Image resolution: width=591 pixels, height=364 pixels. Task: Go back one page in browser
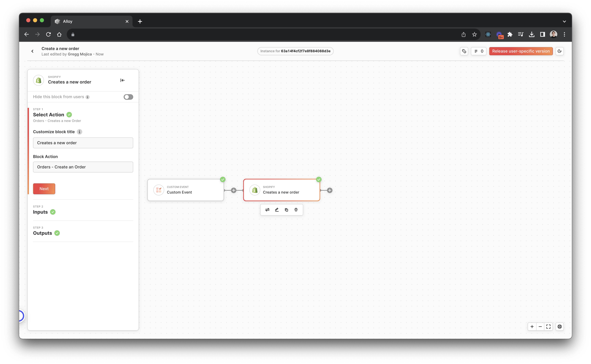(x=26, y=34)
